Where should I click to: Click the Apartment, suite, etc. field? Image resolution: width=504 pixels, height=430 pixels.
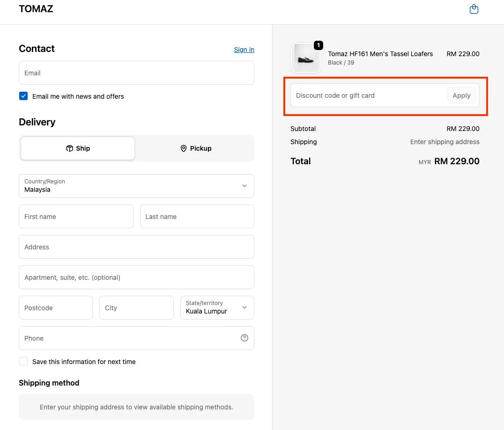click(136, 277)
